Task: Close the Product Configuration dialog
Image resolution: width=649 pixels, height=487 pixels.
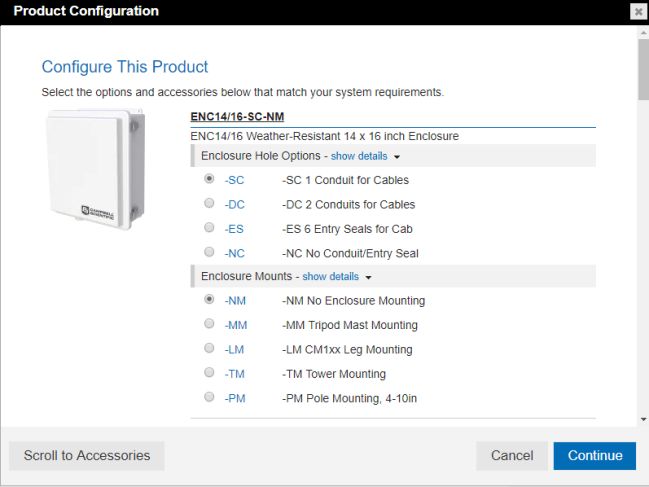Action: click(x=638, y=11)
